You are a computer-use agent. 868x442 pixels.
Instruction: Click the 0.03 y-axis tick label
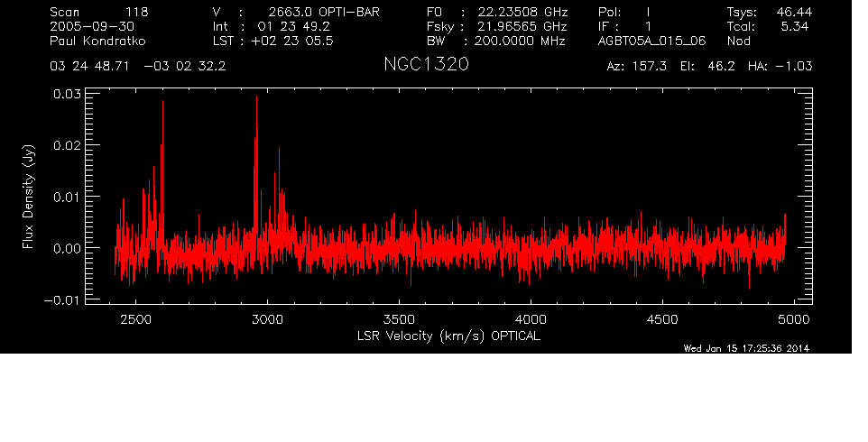click(67, 94)
